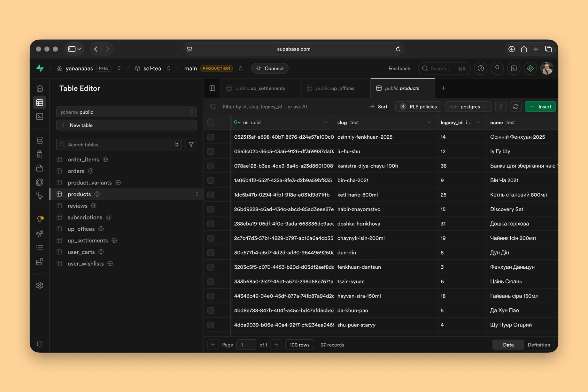Focus the Search tables input field
This screenshot has width=588, height=392.
point(119,145)
